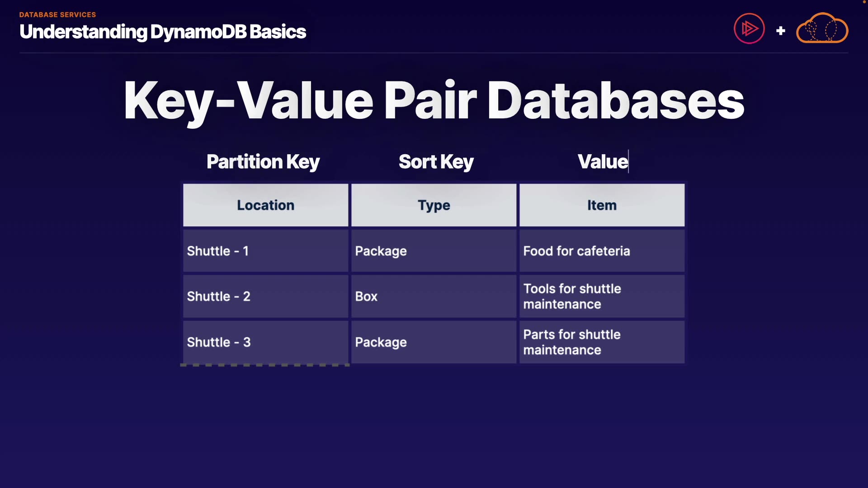Image resolution: width=868 pixels, height=488 pixels.
Task: Click the Partition Key label
Action: pos(263,162)
